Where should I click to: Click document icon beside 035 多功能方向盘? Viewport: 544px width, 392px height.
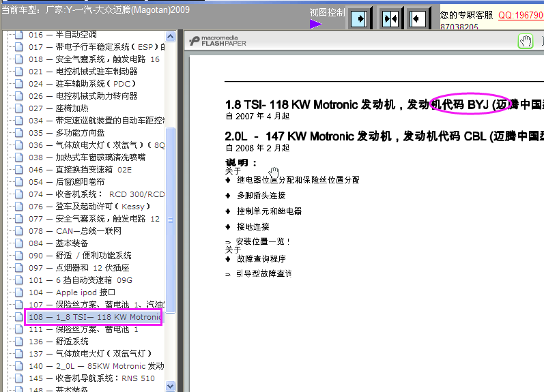tap(19, 133)
